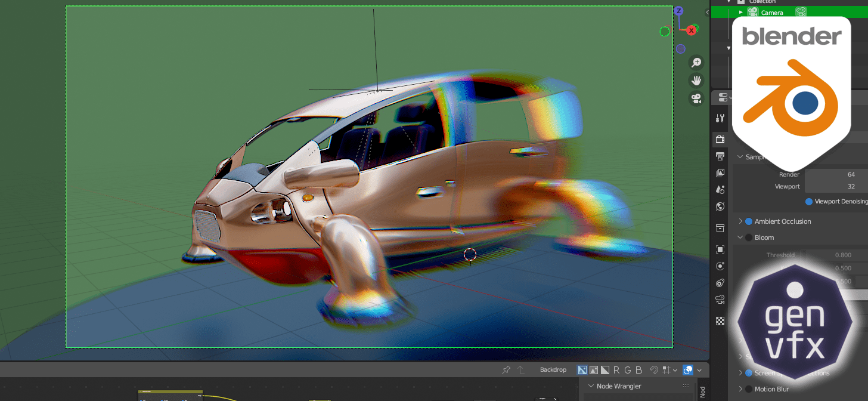Expand the Camera tree row in outliner
Image resolution: width=868 pixels, height=401 pixels.
(x=741, y=12)
